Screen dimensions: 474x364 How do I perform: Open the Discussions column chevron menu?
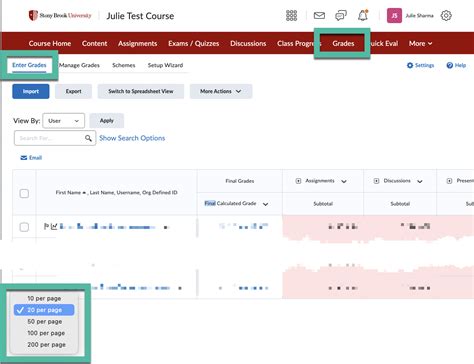tap(420, 181)
